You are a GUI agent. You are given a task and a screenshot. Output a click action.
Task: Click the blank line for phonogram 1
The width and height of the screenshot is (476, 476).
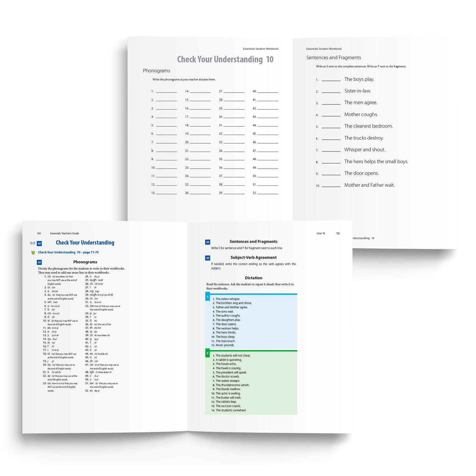166,92
